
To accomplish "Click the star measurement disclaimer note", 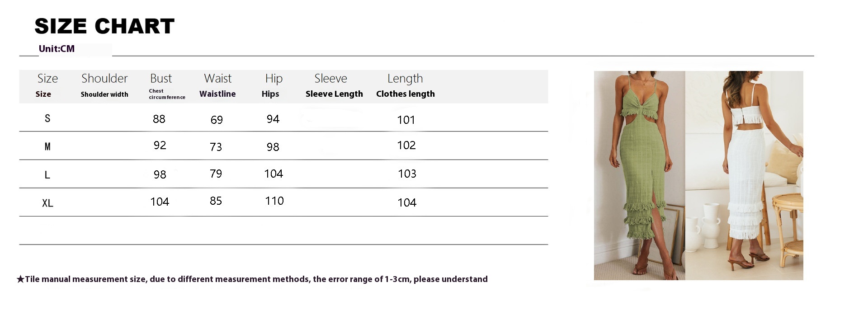I will tap(252, 279).
